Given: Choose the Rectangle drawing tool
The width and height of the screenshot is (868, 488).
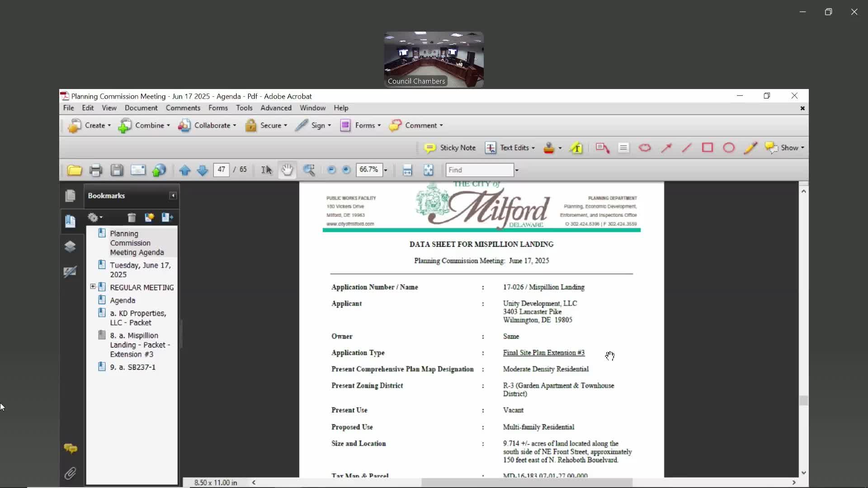Looking at the screenshot, I should [707, 148].
